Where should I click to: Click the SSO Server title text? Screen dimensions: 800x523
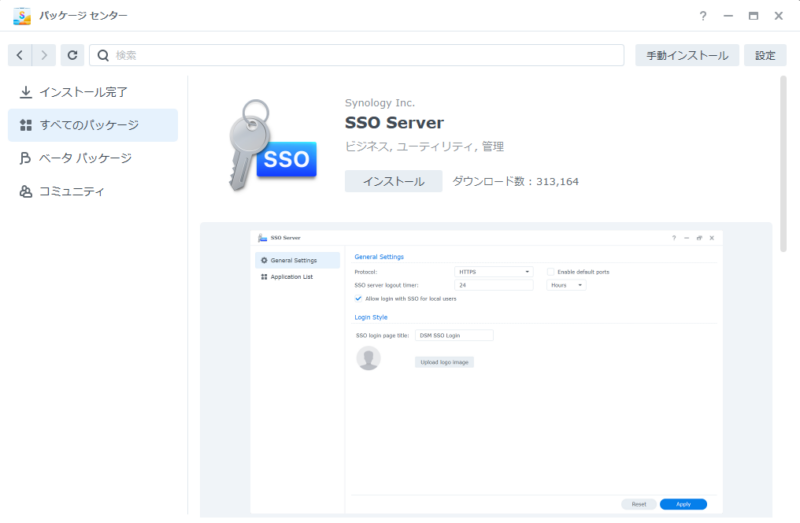[394, 122]
